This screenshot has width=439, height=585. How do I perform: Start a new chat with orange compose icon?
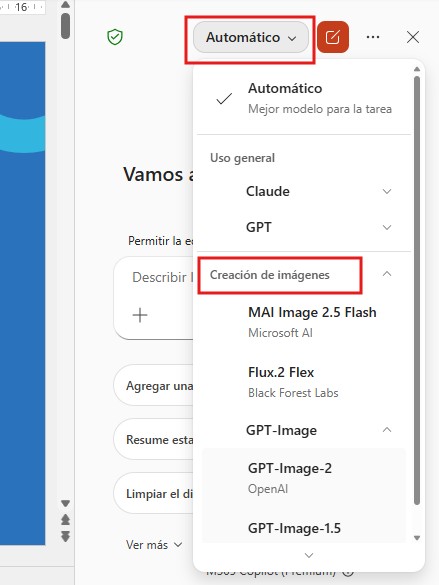click(x=333, y=37)
